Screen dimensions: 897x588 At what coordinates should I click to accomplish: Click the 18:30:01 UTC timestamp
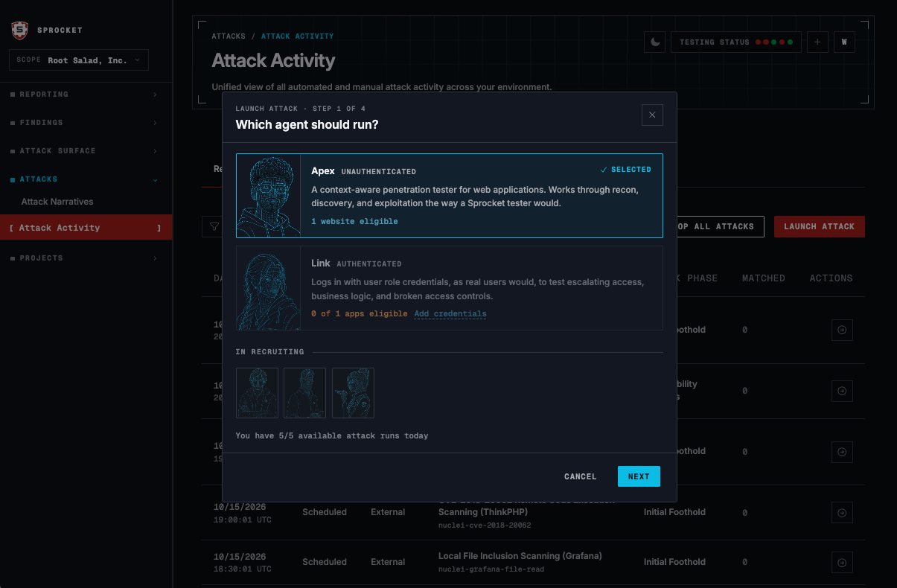tap(243, 569)
